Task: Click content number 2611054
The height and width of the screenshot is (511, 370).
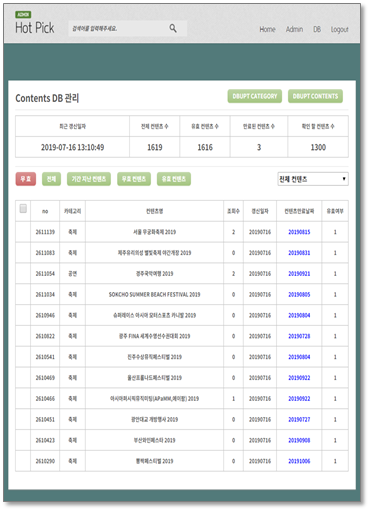Action: click(45, 274)
